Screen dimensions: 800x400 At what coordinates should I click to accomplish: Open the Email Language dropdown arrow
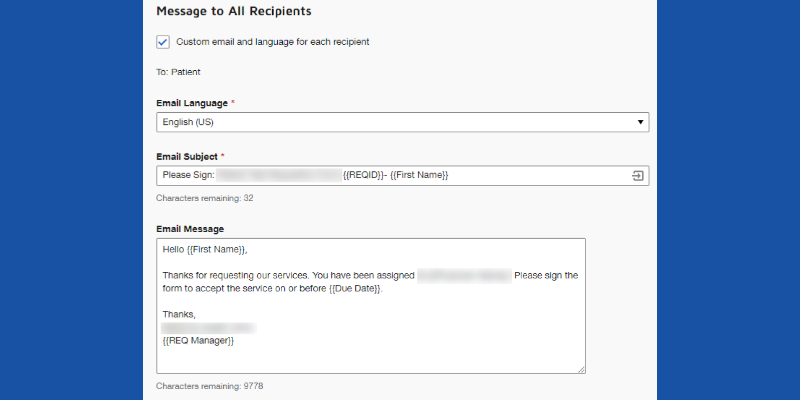[640, 123]
